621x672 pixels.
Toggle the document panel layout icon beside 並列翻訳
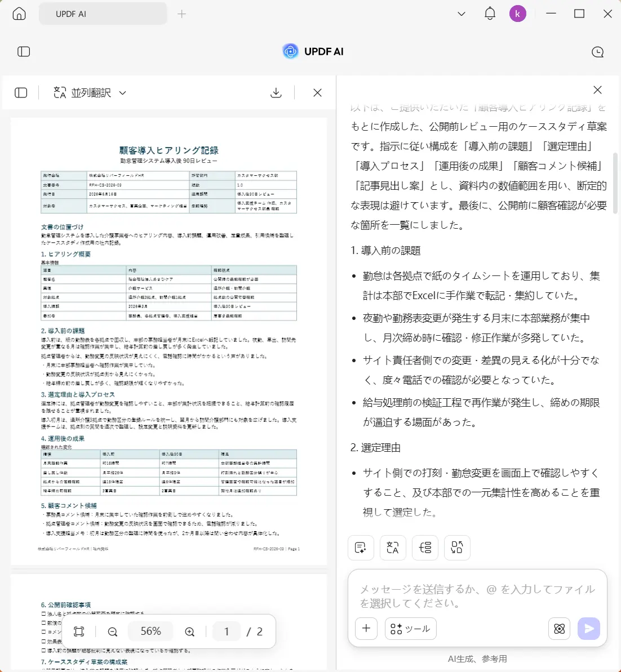pos(21,92)
